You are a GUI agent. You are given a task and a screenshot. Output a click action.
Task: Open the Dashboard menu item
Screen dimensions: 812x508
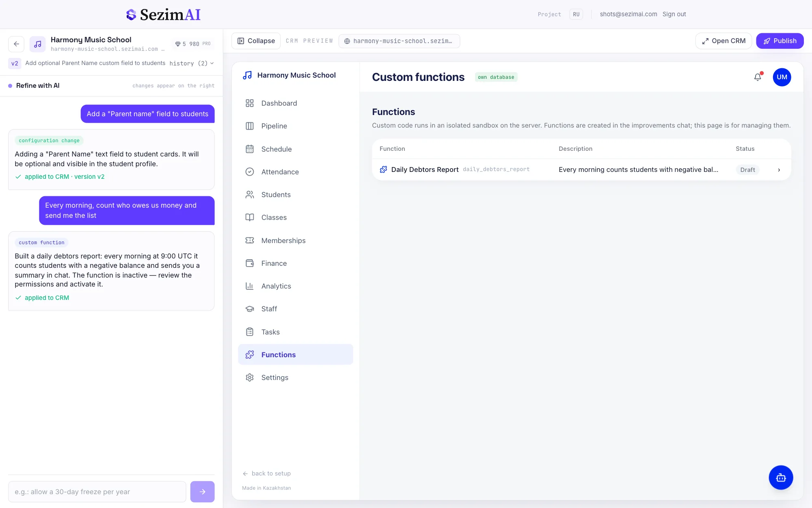296,103
